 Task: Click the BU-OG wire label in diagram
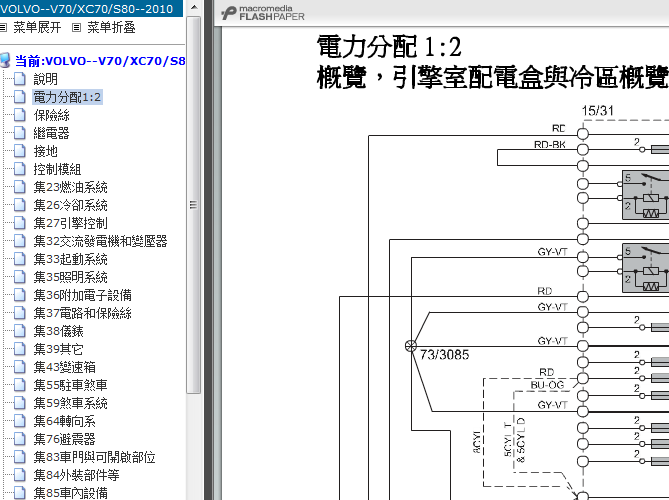point(547,385)
